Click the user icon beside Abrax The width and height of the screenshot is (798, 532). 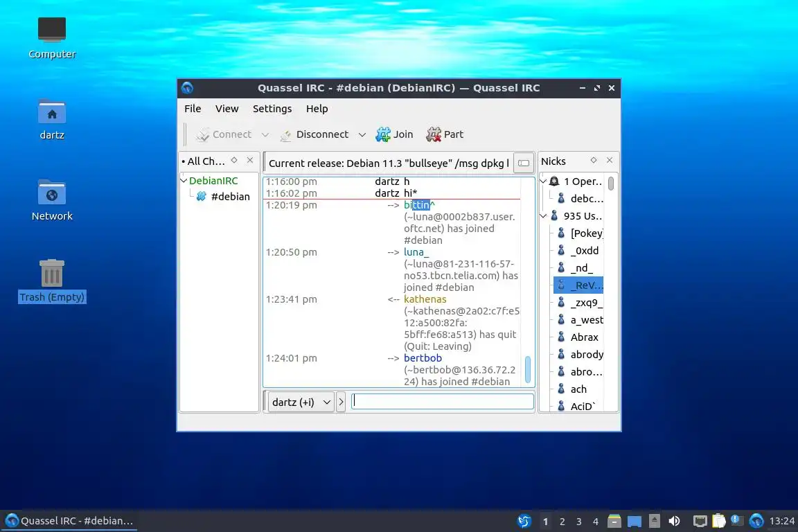click(x=561, y=337)
